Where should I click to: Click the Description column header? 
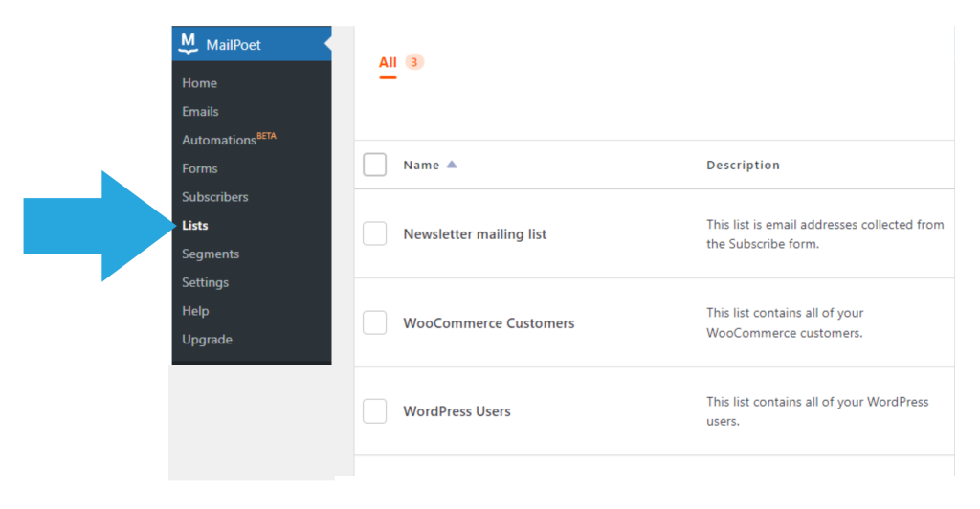[x=743, y=165]
